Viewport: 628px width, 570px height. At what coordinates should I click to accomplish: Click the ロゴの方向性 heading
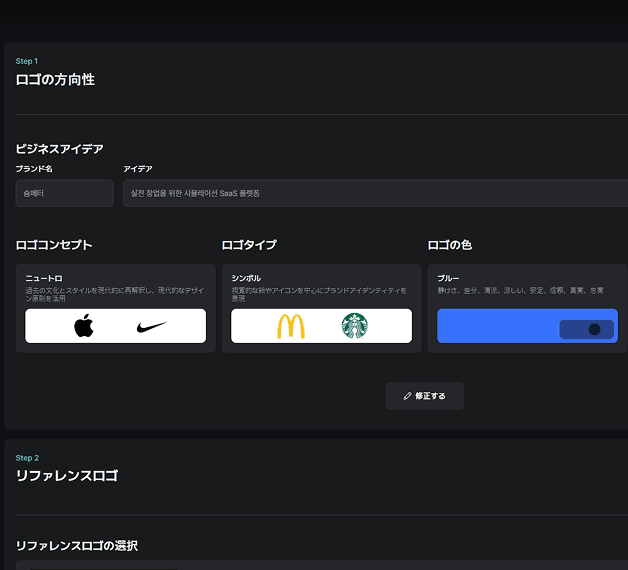55,79
